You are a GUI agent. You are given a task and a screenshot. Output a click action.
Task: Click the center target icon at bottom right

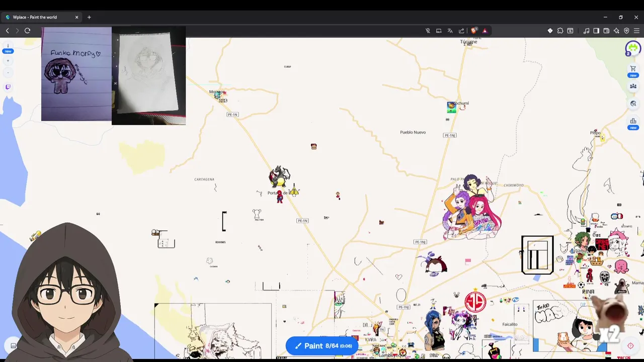(x=630, y=346)
